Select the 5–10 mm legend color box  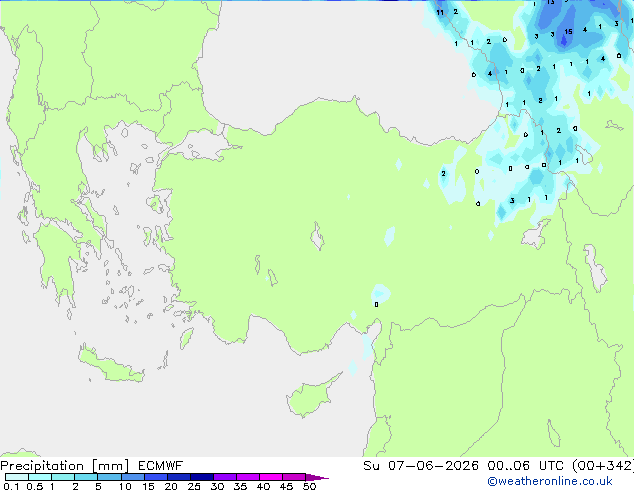coord(109,477)
